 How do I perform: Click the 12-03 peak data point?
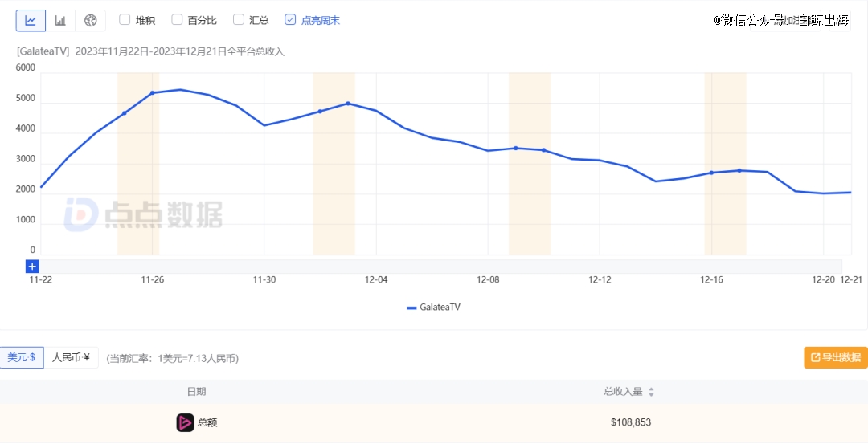click(348, 104)
